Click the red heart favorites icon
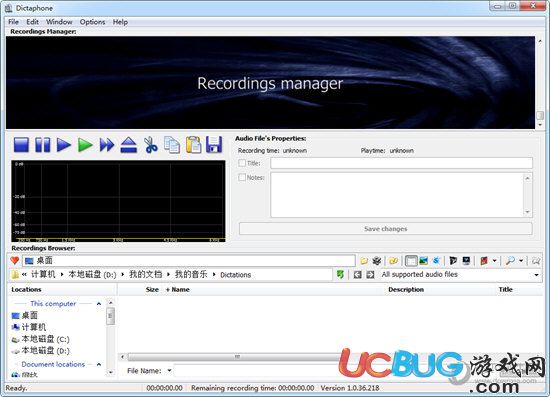The image size is (550, 397). tap(15, 261)
